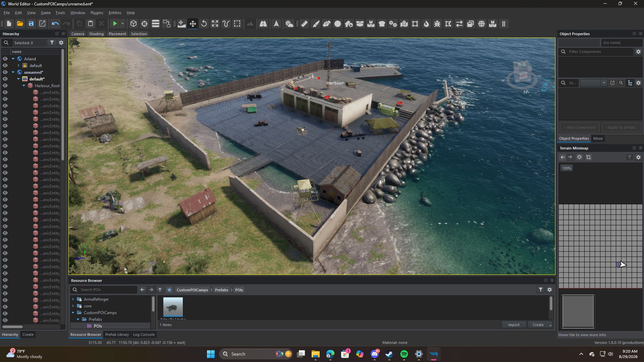Click the CustomPOICamps breadcrumb
This screenshot has width=644, height=362.
[192, 290]
